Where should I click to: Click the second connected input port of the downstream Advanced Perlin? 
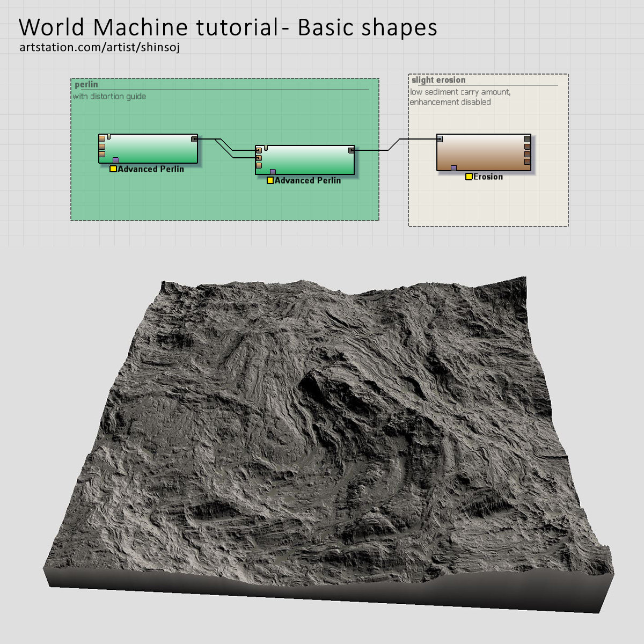259,158
